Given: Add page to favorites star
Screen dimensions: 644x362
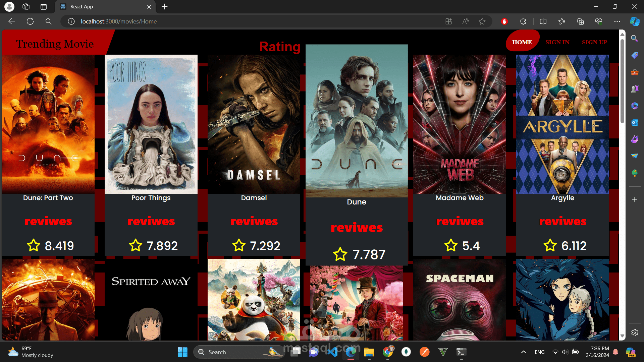Looking at the screenshot, I should (482, 21).
